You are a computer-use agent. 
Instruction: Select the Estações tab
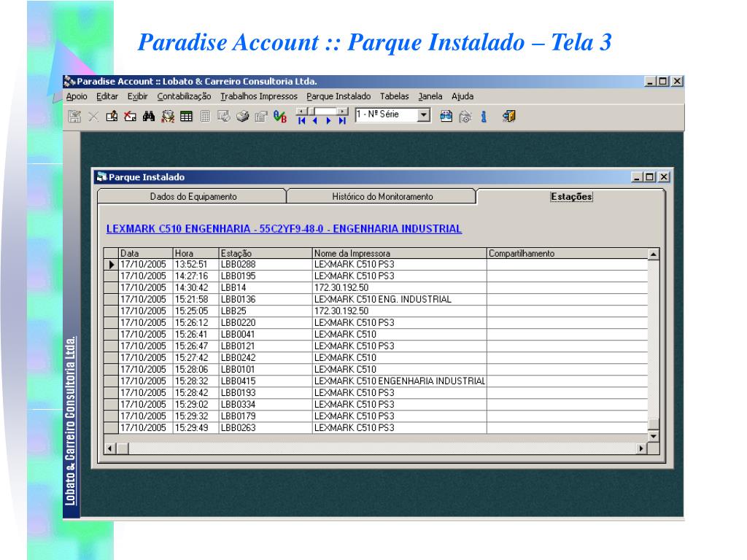[571, 196]
